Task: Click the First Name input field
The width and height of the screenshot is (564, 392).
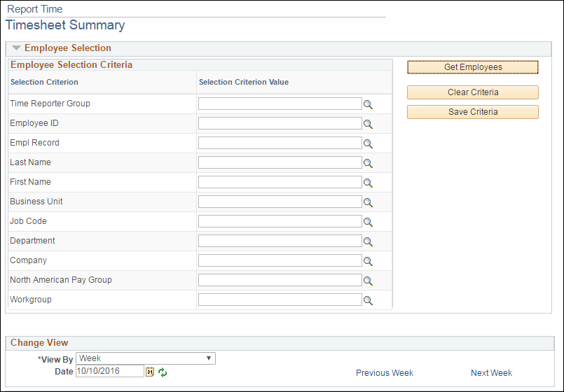Action: (x=280, y=182)
